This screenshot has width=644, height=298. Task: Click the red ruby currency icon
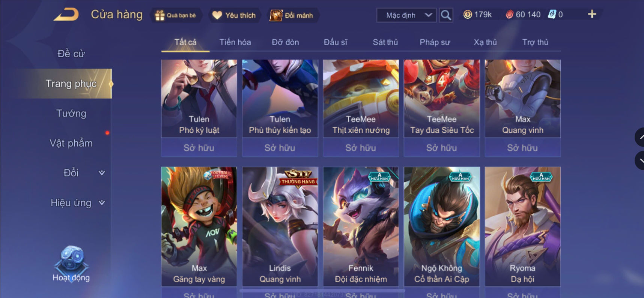click(509, 15)
